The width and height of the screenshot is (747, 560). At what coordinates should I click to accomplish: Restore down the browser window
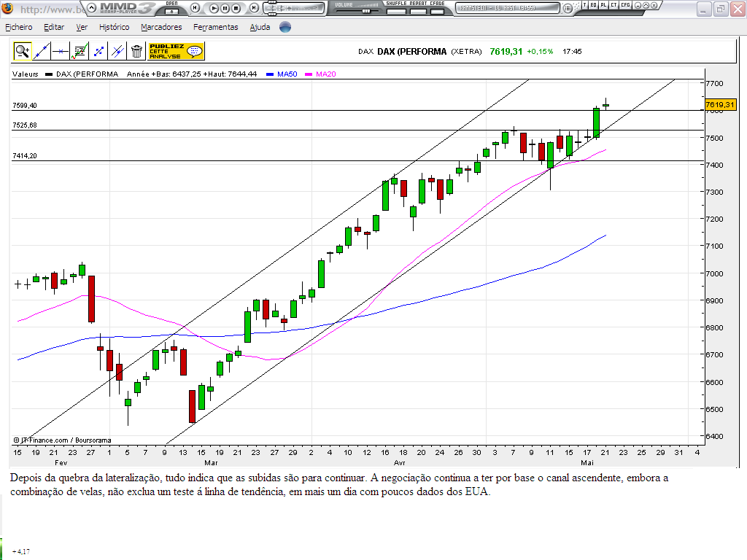[720, 9]
